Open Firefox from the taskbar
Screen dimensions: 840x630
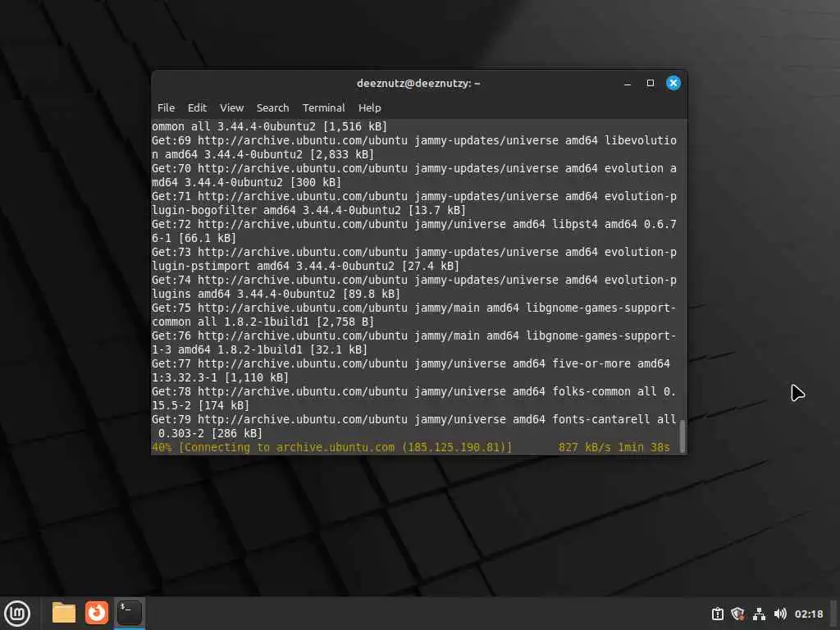coord(97,613)
